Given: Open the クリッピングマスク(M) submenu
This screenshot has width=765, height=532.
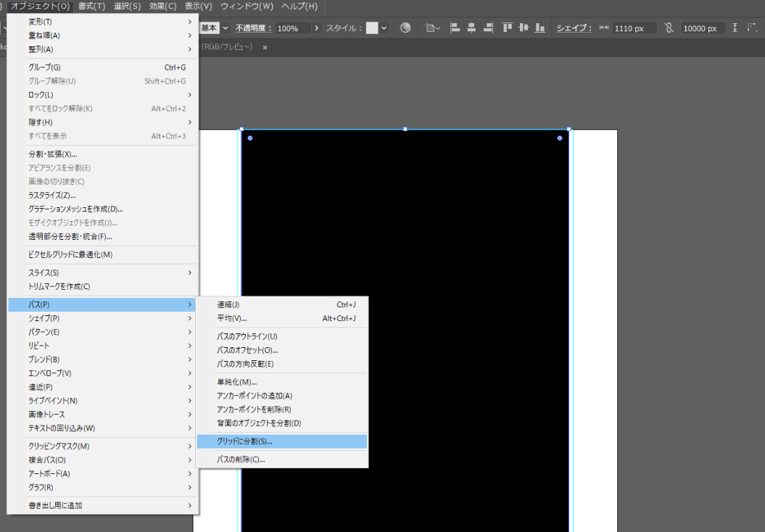Looking at the screenshot, I should [102, 446].
